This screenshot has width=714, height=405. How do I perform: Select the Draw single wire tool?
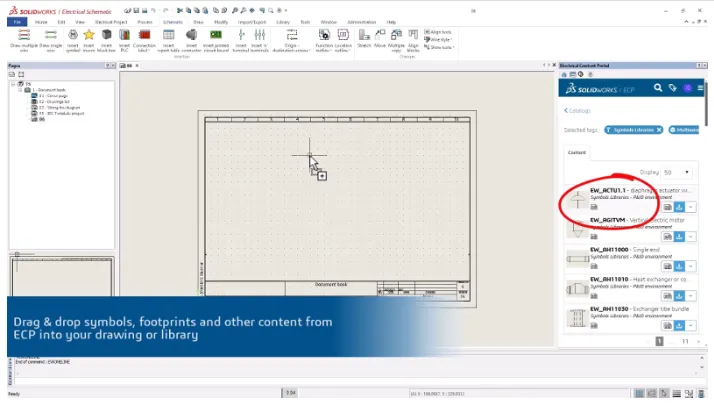51,41
